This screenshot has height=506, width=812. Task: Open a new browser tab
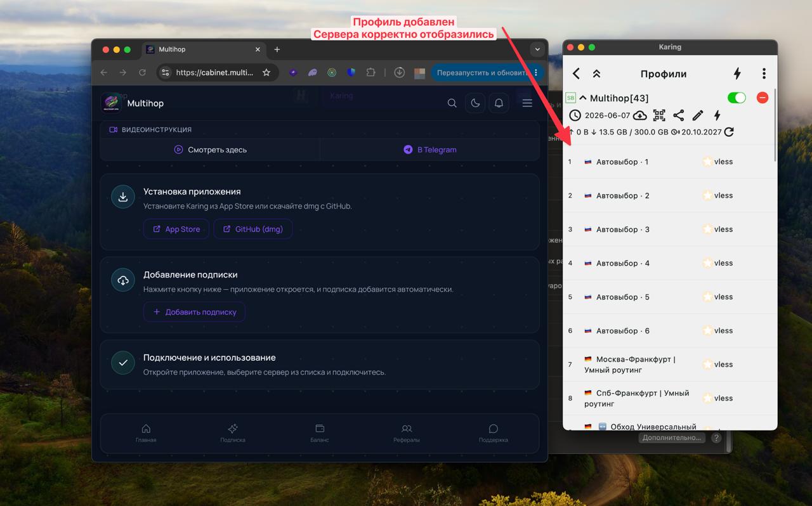point(277,49)
